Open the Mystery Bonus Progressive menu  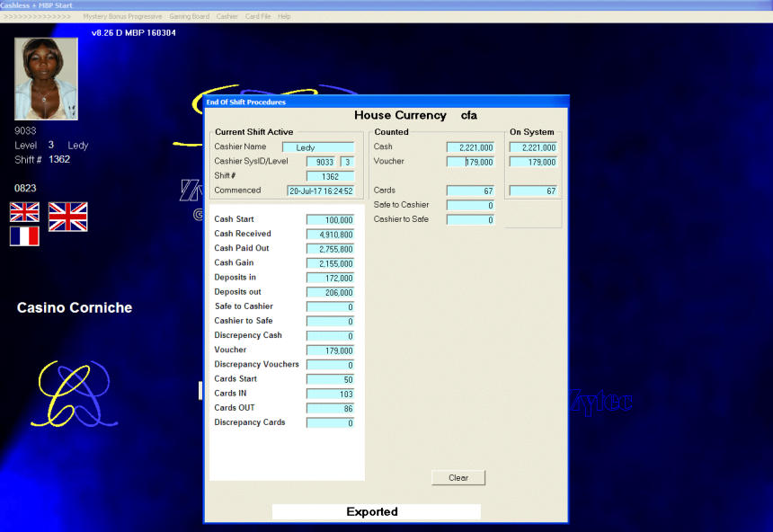122,16
